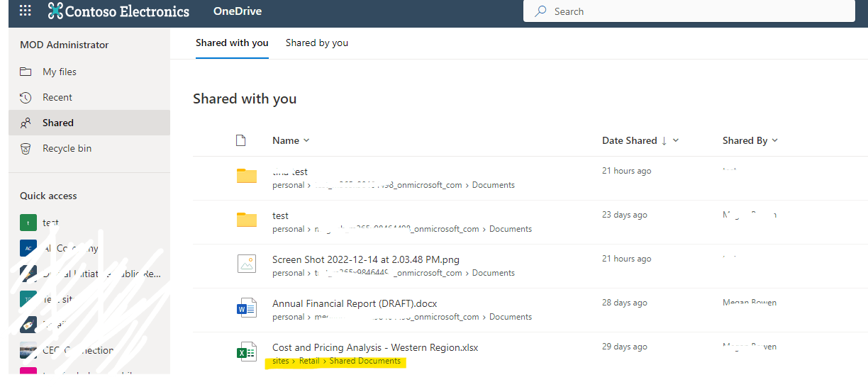Open Cost and Pricing Analysis - Western Region.xlsx
The image size is (868, 387).
tap(375, 347)
